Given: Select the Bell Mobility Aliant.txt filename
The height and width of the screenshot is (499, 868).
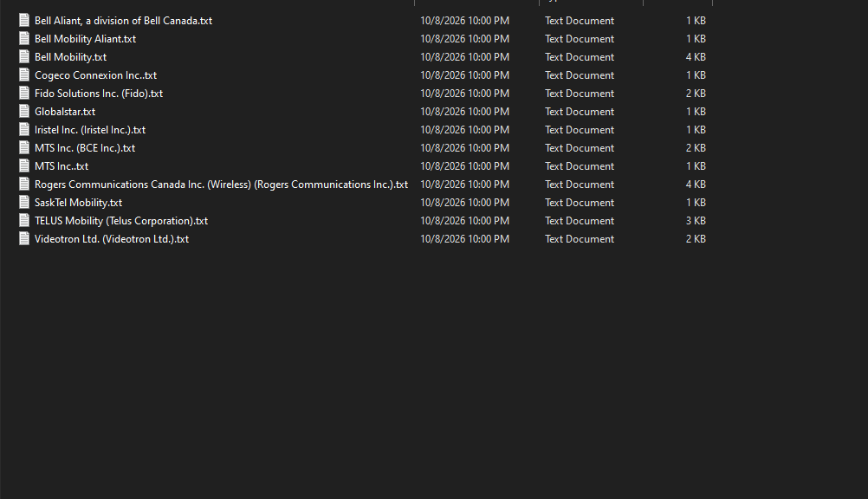Looking at the screenshot, I should pyautogui.click(x=85, y=39).
